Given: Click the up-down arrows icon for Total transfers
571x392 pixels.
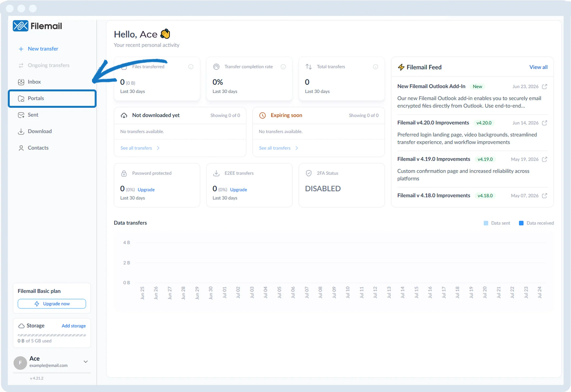Looking at the screenshot, I should 309,67.
